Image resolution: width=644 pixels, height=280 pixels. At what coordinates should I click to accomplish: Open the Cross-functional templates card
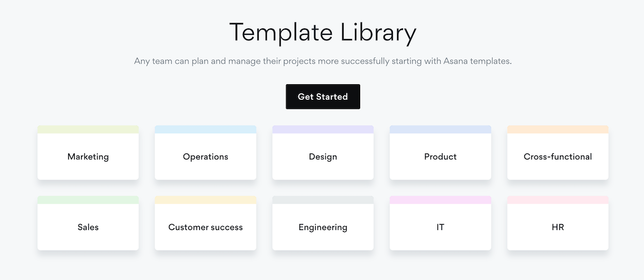[x=558, y=157]
